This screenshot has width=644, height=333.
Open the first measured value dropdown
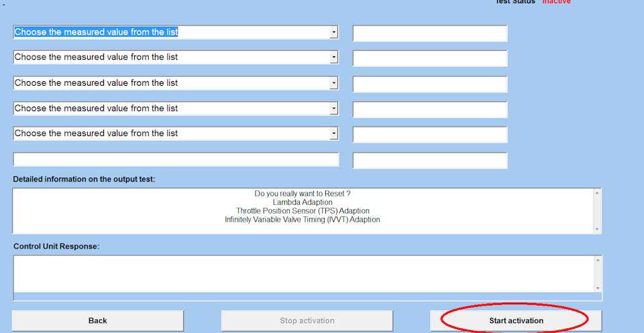[x=333, y=32]
